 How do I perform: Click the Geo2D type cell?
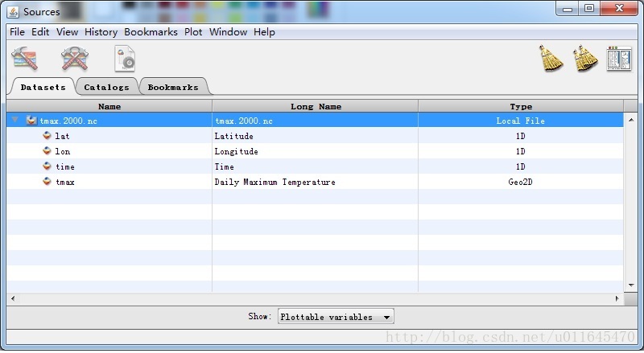(x=520, y=182)
